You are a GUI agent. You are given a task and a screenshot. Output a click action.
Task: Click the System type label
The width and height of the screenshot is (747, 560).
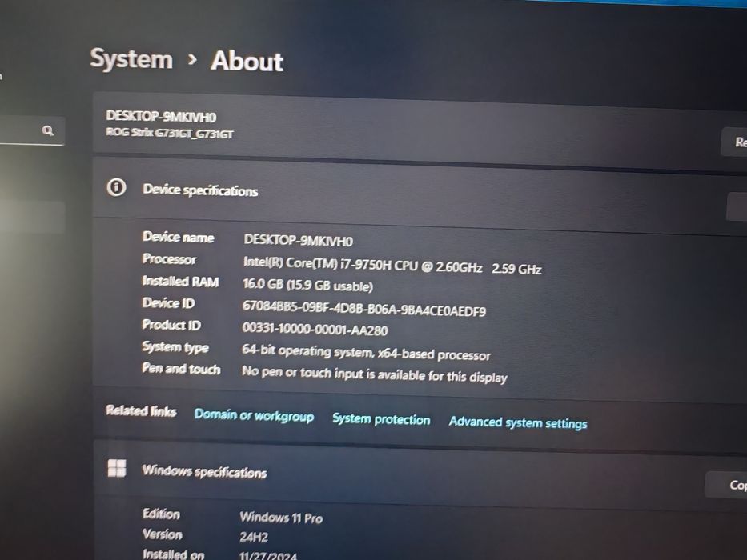(x=175, y=347)
